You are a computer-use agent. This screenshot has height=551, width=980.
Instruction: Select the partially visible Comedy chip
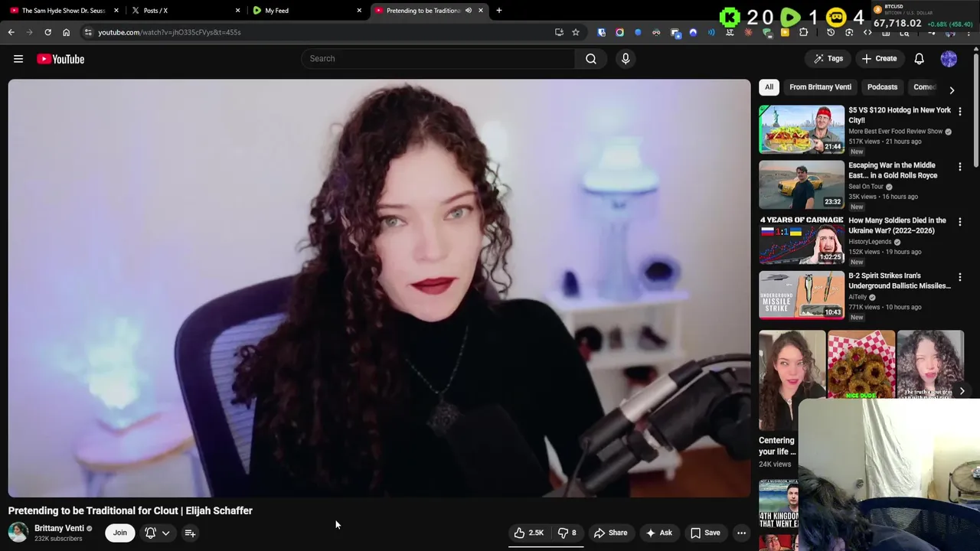tap(924, 87)
